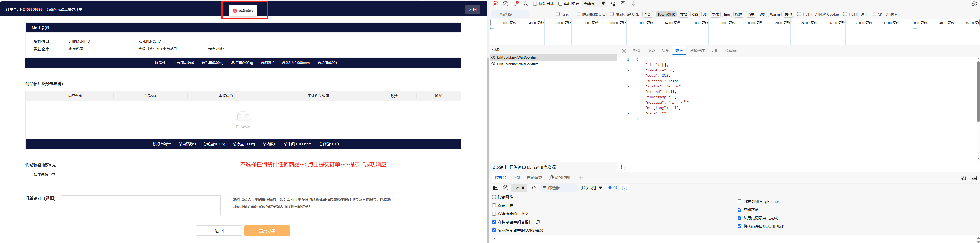Image resolution: width=980 pixels, height=243 pixels.
Task: Stop recording network log
Action: click(x=495, y=4)
